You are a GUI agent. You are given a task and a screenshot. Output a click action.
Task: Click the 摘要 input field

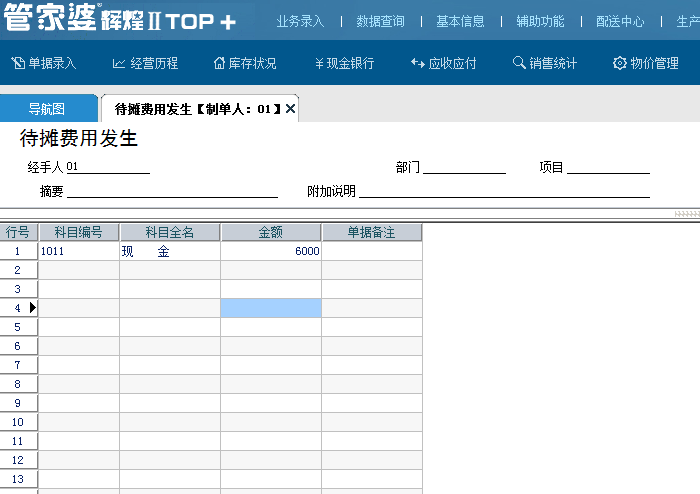pyautogui.click(x=172, y=191)
